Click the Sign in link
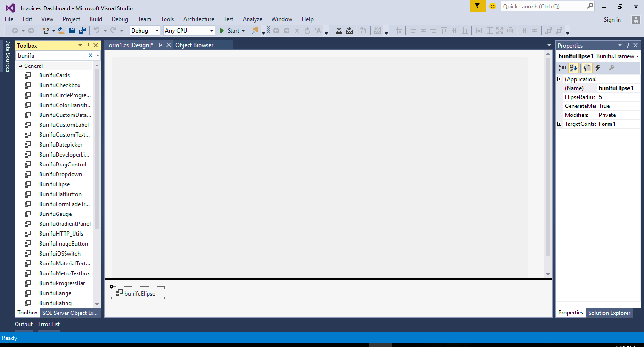Screen dimensions: 644x347 pyautogui.click(x=612, y=20)
